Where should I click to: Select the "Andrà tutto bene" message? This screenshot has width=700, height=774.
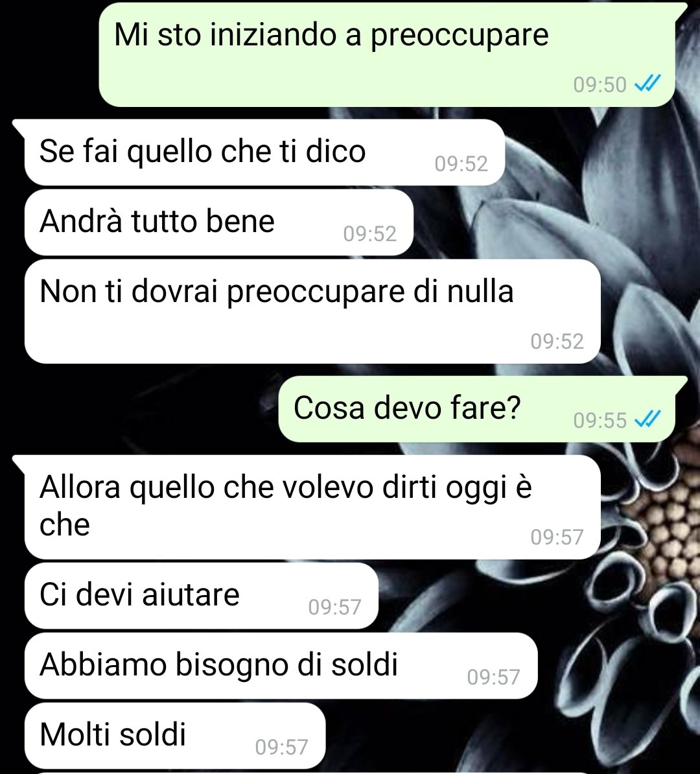pos(218,222)
